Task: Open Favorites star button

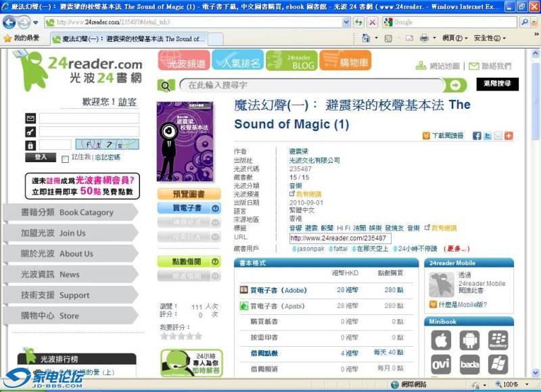Action: pyautogui.click(x=21, y=38)
